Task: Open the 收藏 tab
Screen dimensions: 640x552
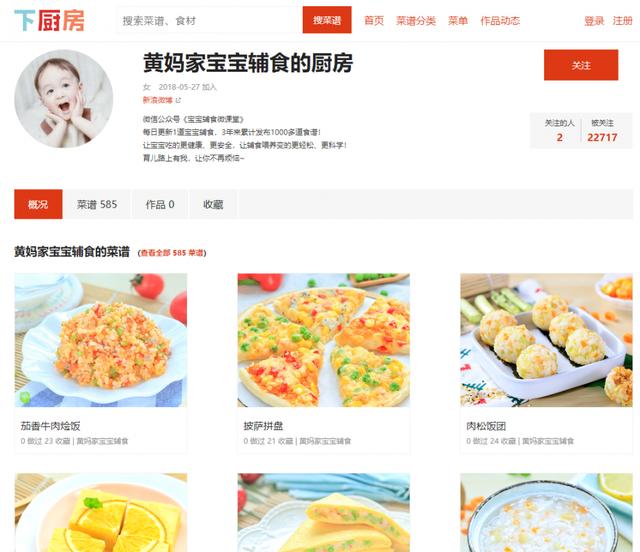Action: [213, 204]
